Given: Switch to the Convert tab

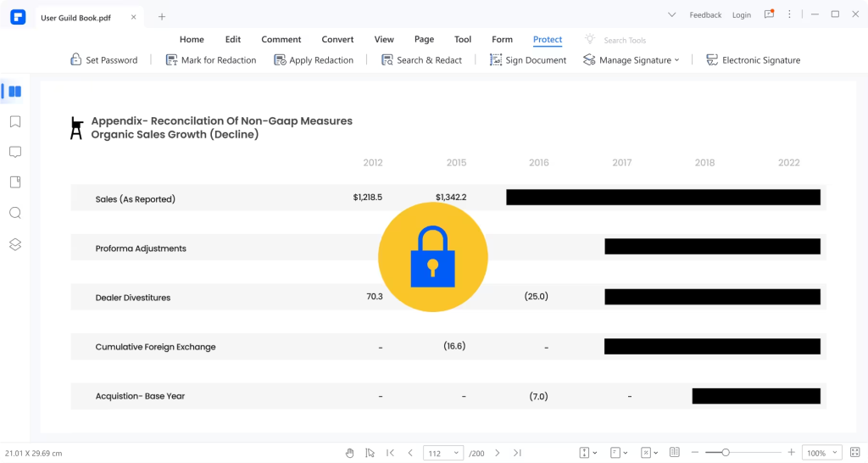Looking at the screenshot, I should coord(337,39).
